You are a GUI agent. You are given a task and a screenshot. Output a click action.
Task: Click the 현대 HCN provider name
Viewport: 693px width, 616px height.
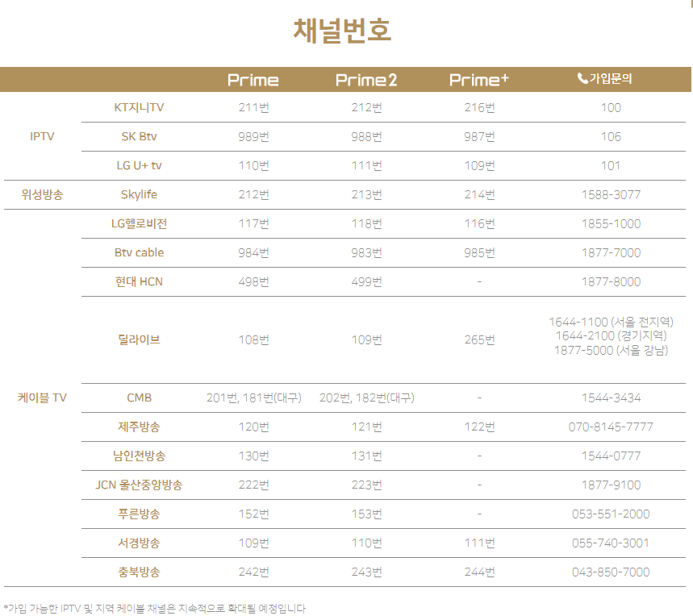(x=139, y=281)
